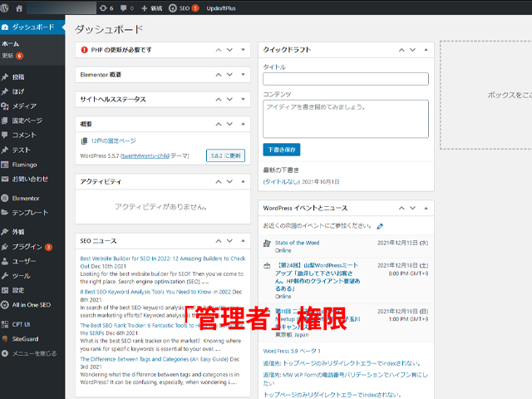Open the ホーム submenu item

coord(10,44)
